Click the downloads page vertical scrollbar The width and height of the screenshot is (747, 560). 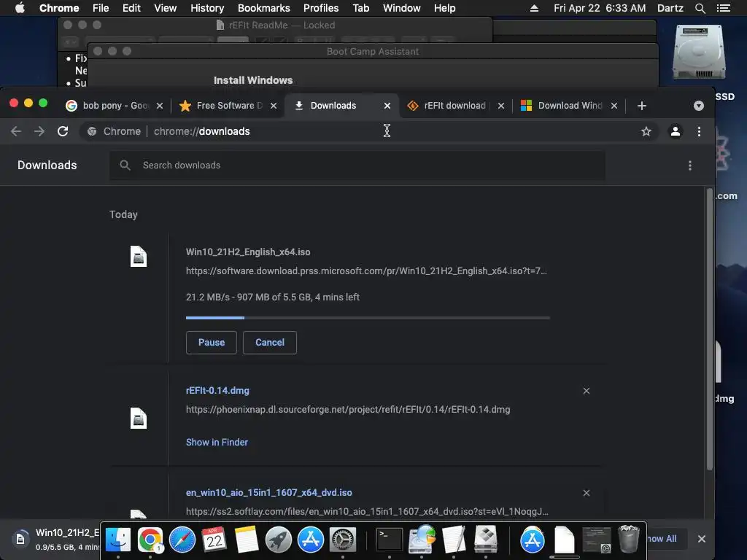(x=709, y=329)
